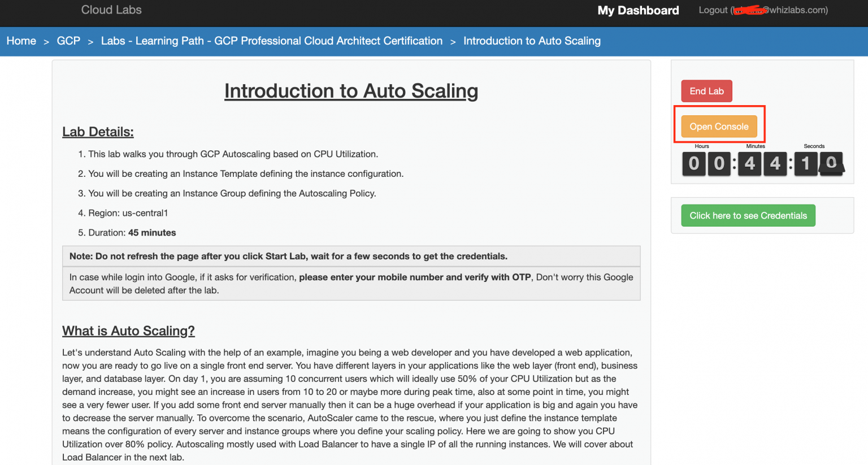The height and width of the screenshot is (465, 868).
Task: Select the GCP breadcrumb link
Action: pyautogui.click(x=68, y=41)
